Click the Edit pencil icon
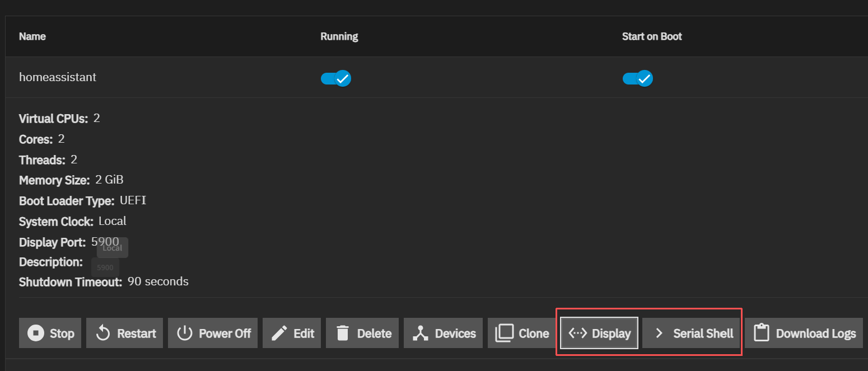This screenshot has height=371, width=868. (x=279, y=334)
